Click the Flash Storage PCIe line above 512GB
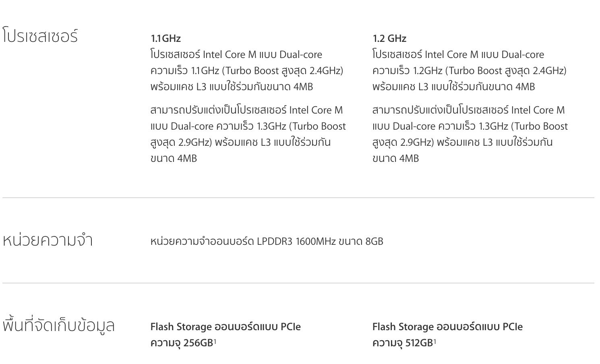The image size is (600, 364). point(447,327)
